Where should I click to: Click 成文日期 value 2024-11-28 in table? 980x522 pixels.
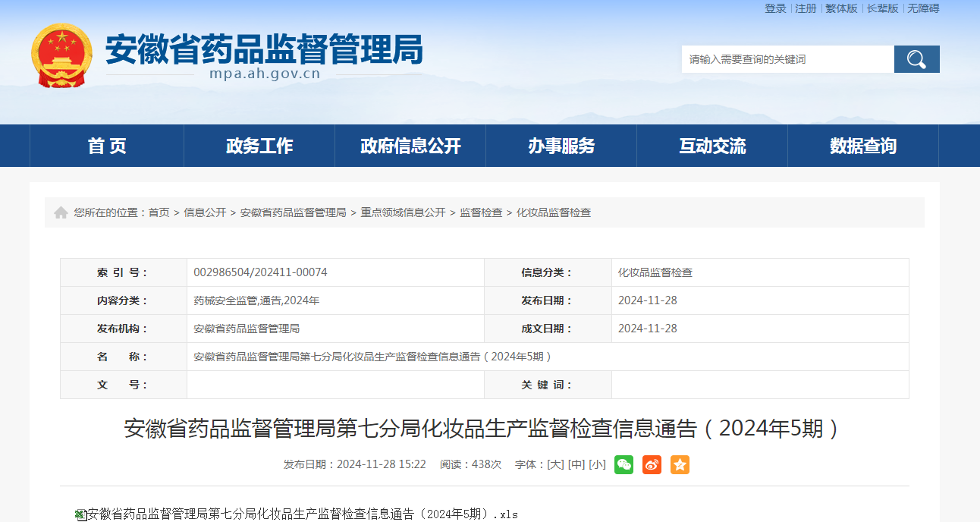pos(648,329)
